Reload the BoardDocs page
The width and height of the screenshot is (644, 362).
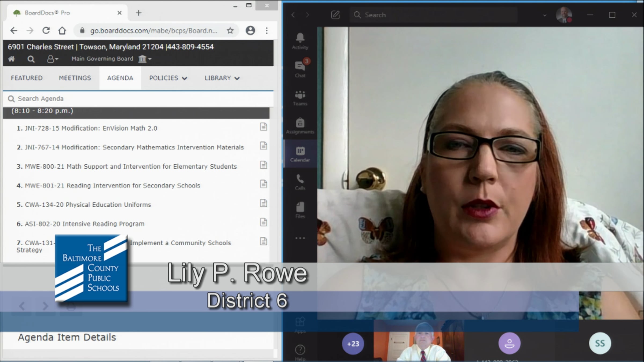tap(46, 31)
